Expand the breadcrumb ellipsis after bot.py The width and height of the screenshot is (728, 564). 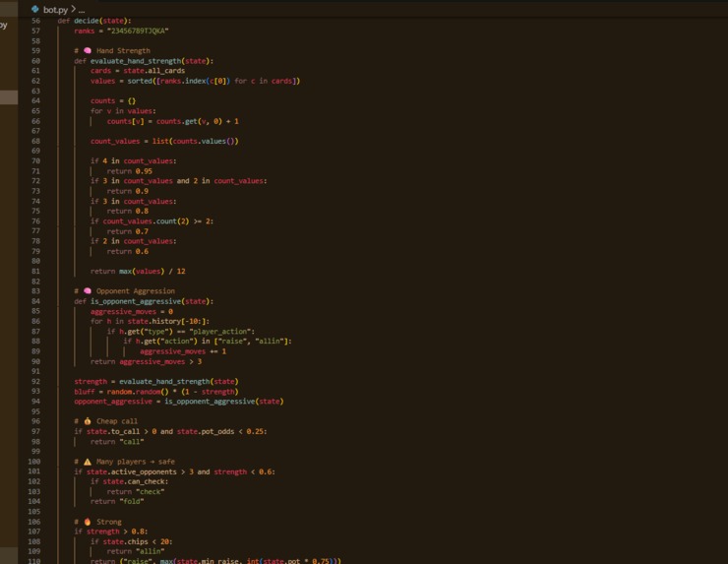coord(82,9)
